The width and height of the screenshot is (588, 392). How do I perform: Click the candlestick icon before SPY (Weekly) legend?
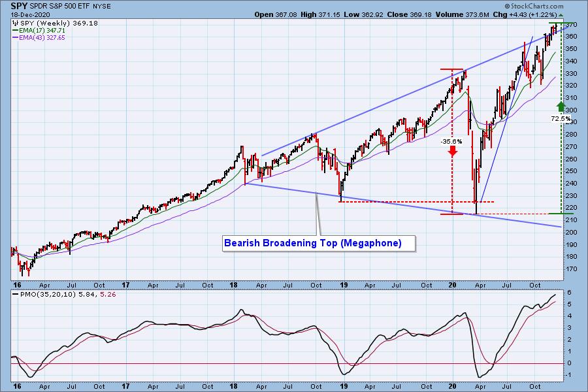[x=16, y=24]
